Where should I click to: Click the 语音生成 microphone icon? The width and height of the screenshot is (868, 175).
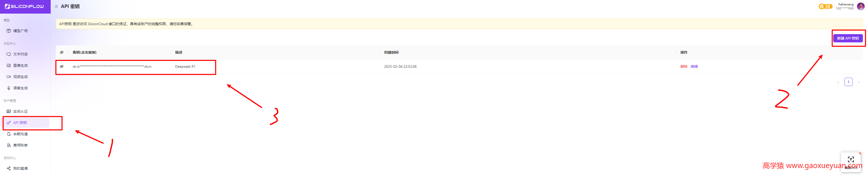click(9, 88)
